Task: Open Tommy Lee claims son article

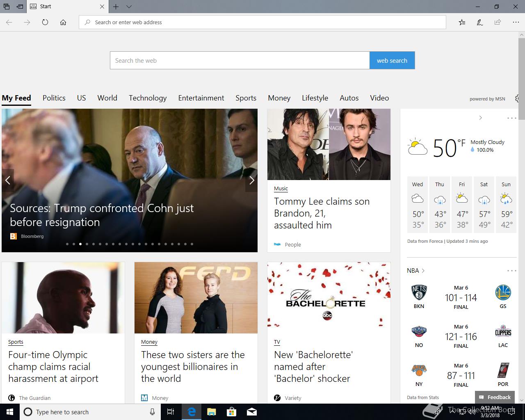Action: click(322, 213)
